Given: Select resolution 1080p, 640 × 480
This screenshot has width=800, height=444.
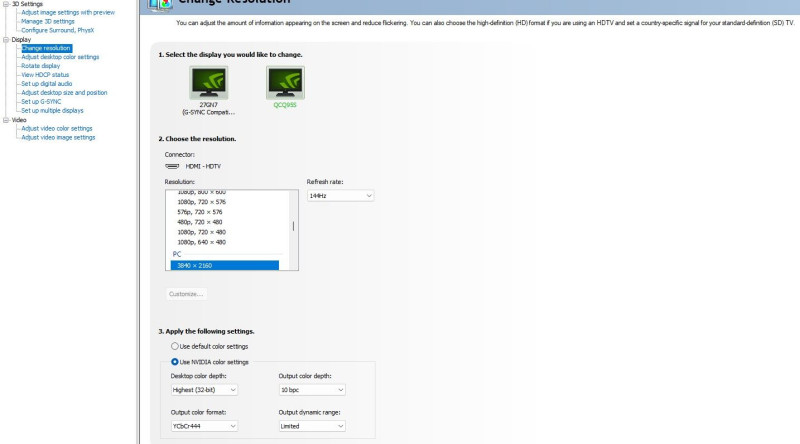Looking at the screenshot, I should 202,242.
